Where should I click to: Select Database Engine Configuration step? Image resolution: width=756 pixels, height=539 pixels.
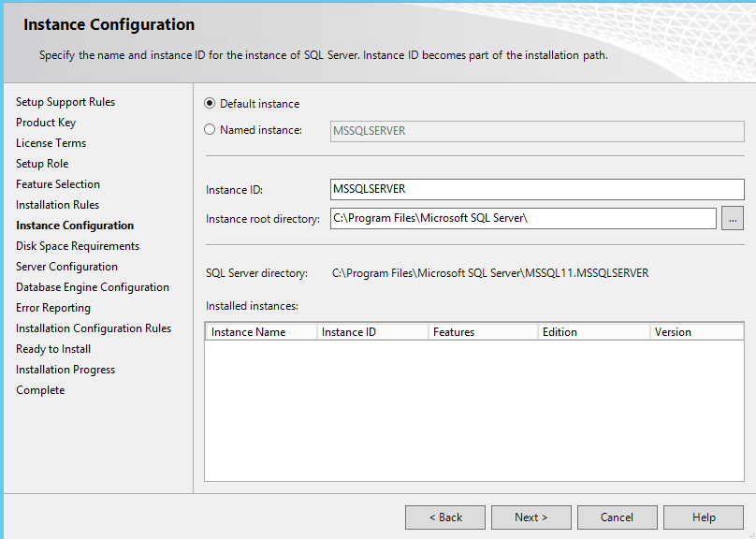(x=93, y=287)
